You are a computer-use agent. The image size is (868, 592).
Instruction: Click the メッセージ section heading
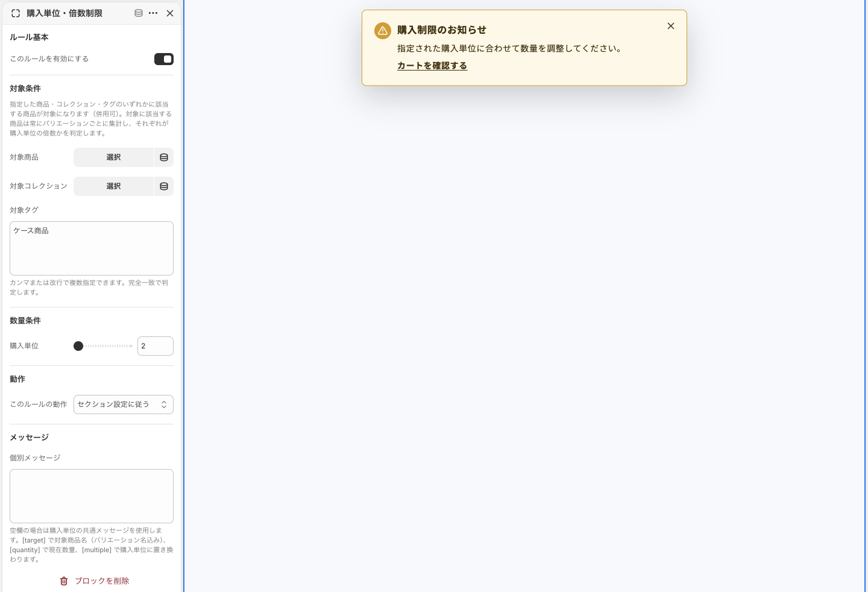click(29, 438)
